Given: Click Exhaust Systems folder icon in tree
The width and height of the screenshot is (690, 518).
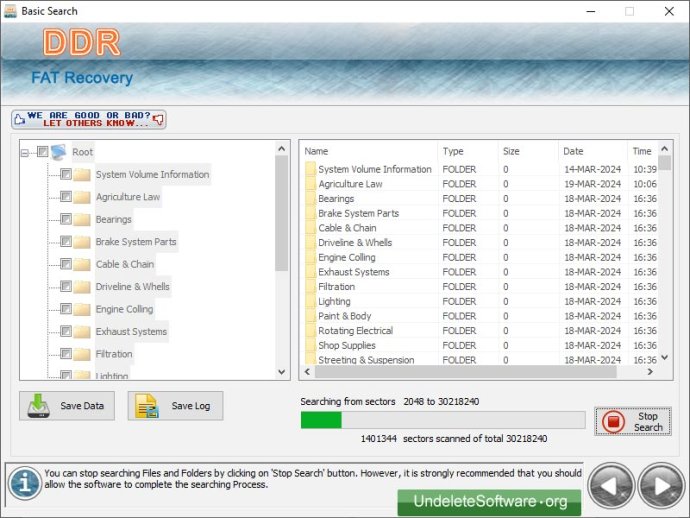Looking at the screenshot, I should coord(82,331).
